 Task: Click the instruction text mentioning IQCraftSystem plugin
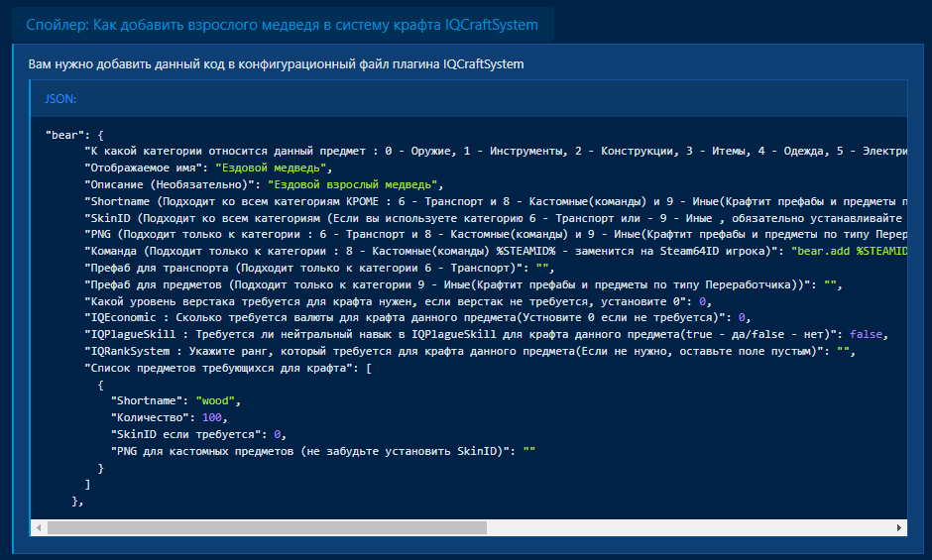tap(276, 64)
